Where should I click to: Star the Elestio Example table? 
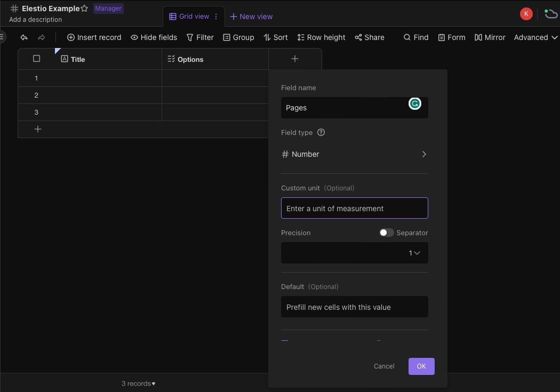pos(84,9)
